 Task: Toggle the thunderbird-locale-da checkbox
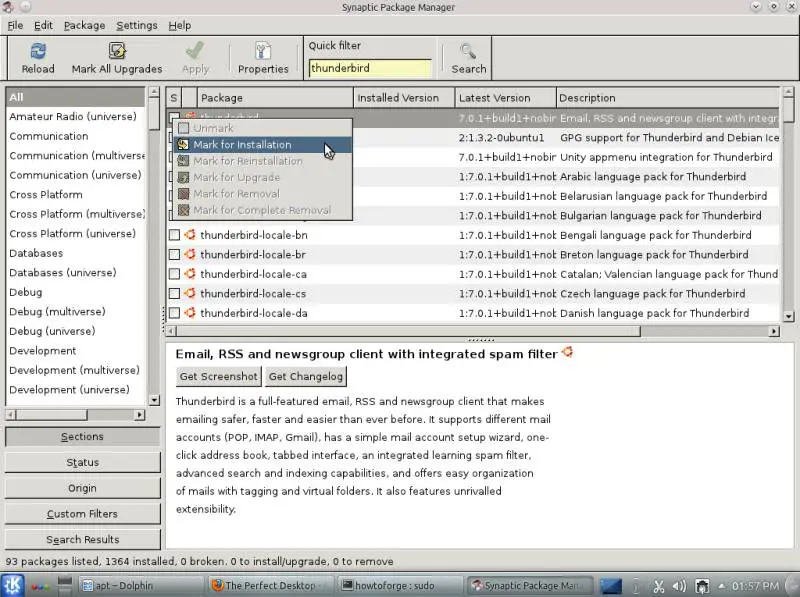coord(174,313)
